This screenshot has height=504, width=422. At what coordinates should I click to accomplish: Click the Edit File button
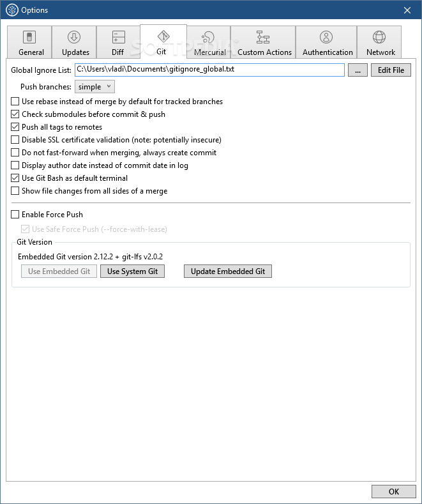(391, 70)
